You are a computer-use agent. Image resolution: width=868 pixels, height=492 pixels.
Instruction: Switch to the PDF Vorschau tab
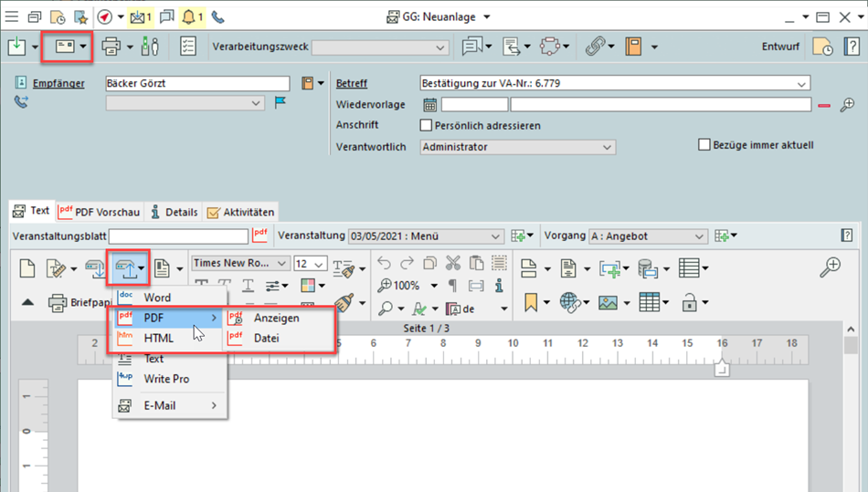coord(100,212)
